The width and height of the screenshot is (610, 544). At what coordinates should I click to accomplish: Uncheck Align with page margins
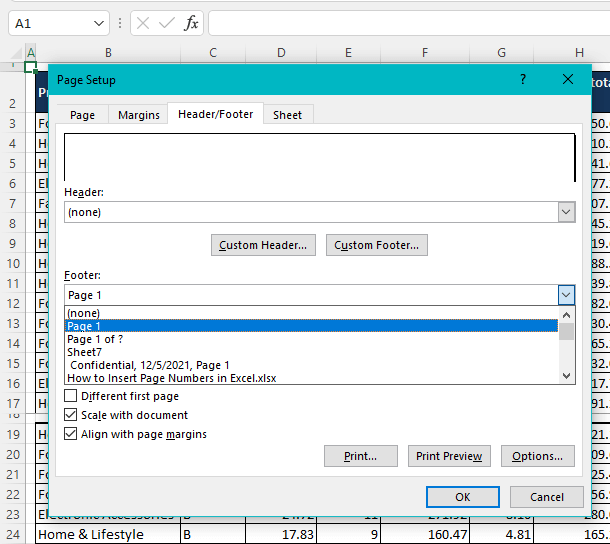click(70, 434)
